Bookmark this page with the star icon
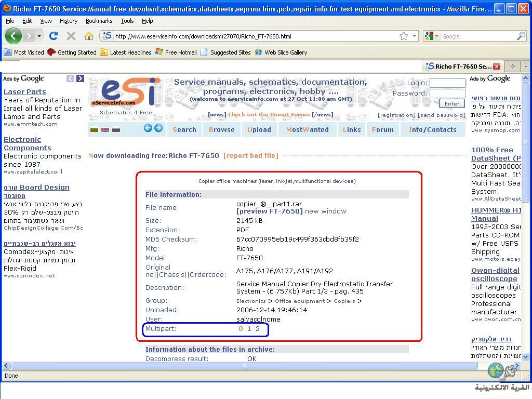Image resolution: width=532 pixels, height=399 pixels. tap(404, 36)
